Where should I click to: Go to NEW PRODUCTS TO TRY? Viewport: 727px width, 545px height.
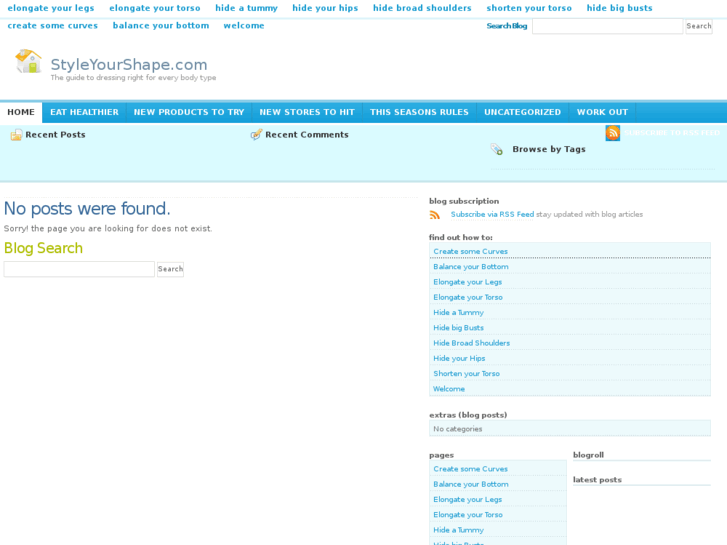click(189, 112)
